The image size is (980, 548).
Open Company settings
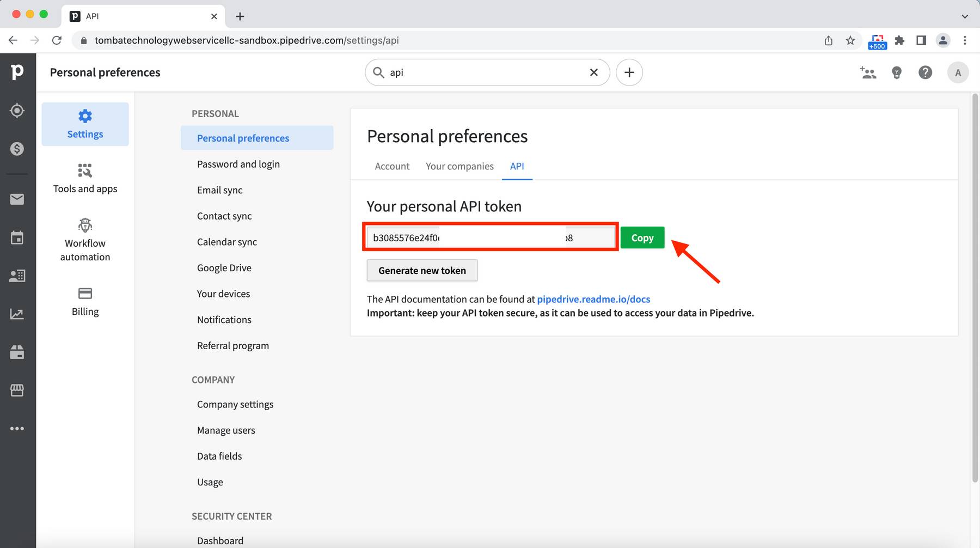coord(235,404)
